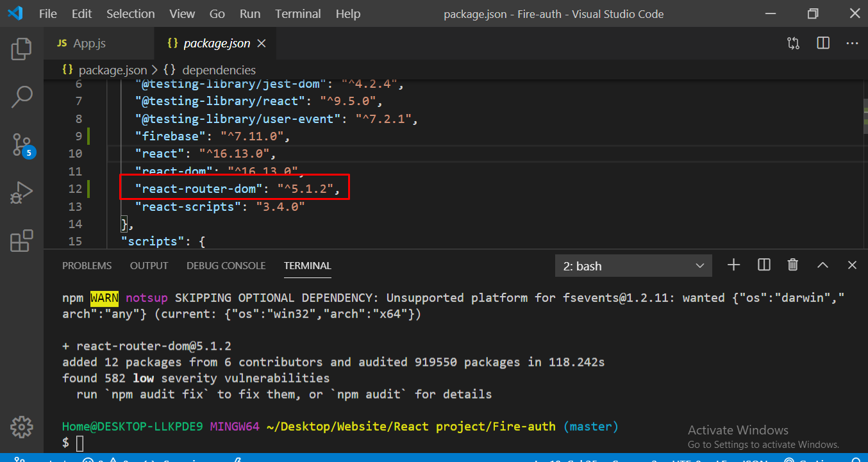This screenshot has height=462, width=868.
Task: Click the "^7.2.1" version value
Action: click(x=383, y=119)
